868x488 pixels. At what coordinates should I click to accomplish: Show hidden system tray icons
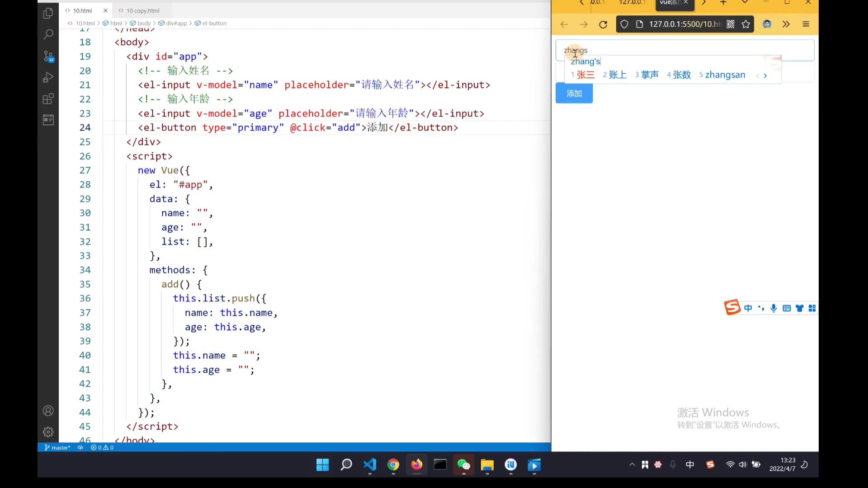click(632, 465)
